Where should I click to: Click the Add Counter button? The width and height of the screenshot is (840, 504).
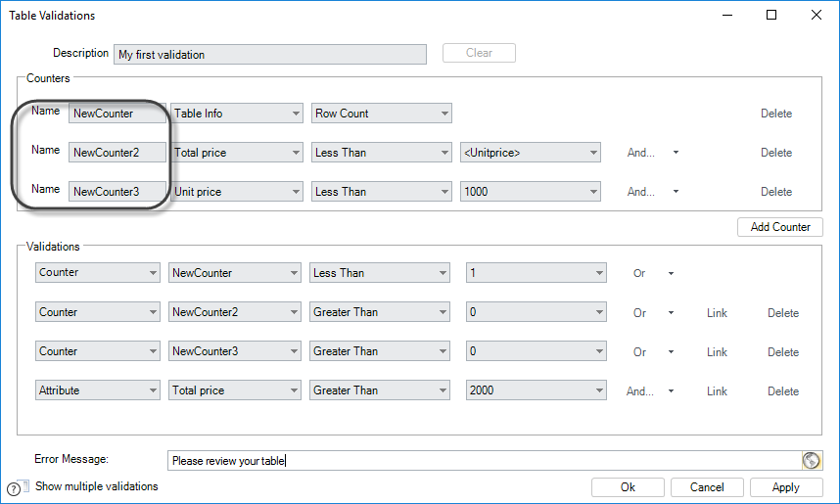[780, 227]
